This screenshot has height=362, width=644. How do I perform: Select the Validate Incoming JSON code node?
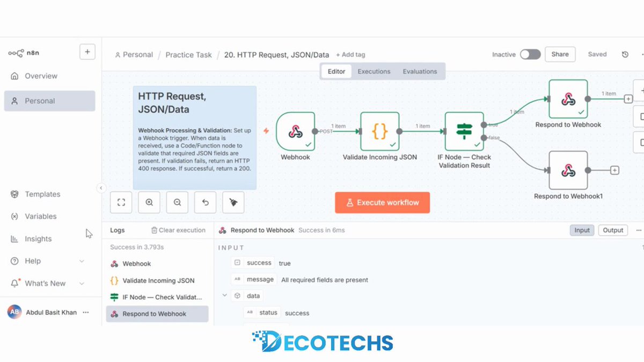(x=379, y=131)
